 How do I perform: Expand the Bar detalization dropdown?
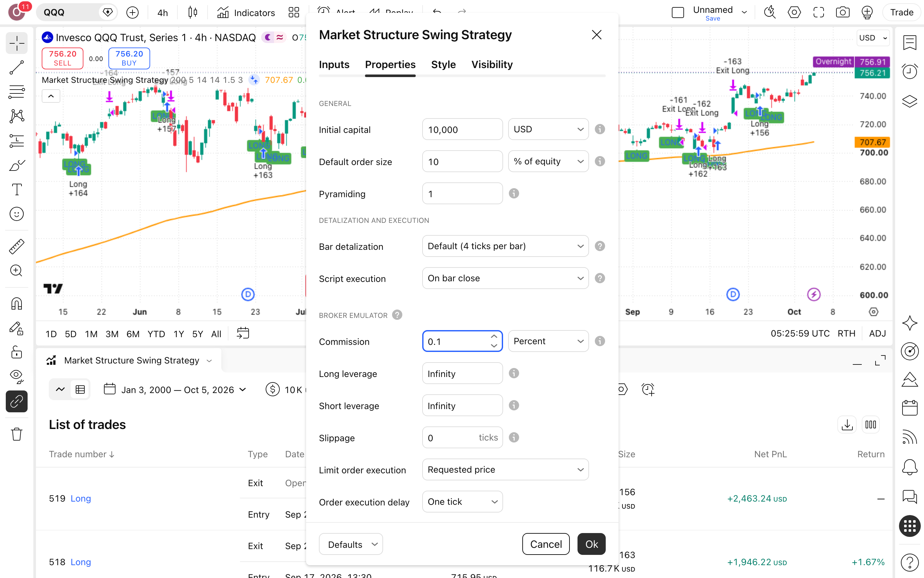(505, 246)
